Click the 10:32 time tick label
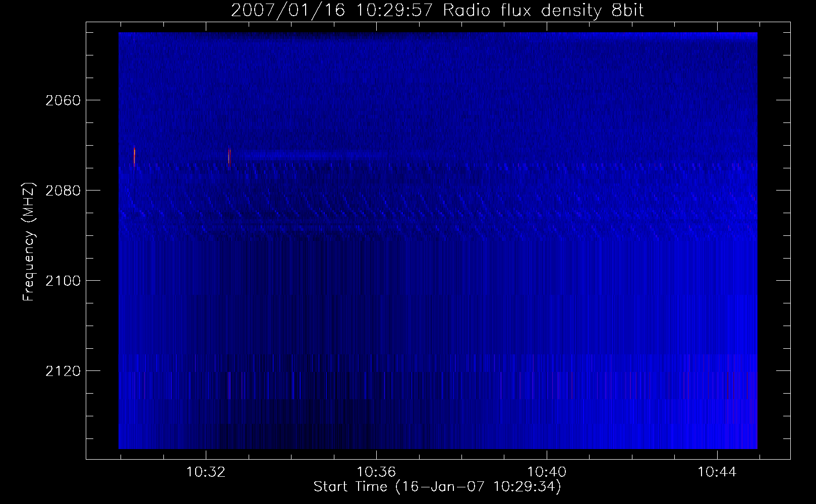The height and width of the screenshot is (504, 816). 206,472
